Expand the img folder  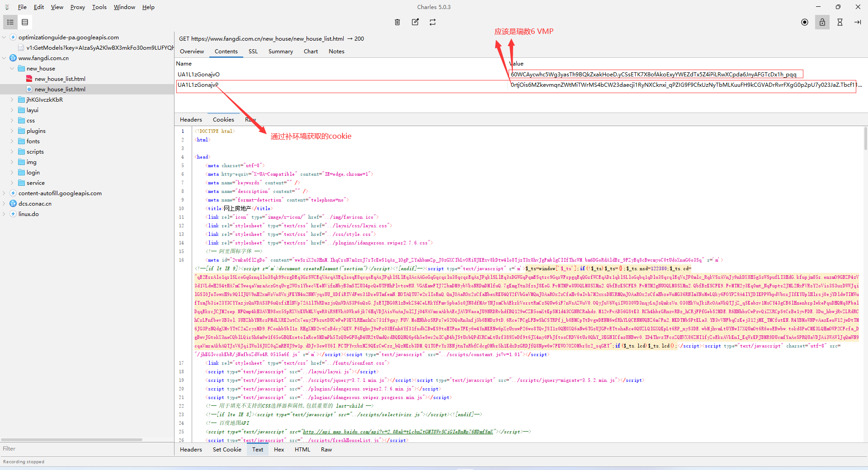click(12, 162)
